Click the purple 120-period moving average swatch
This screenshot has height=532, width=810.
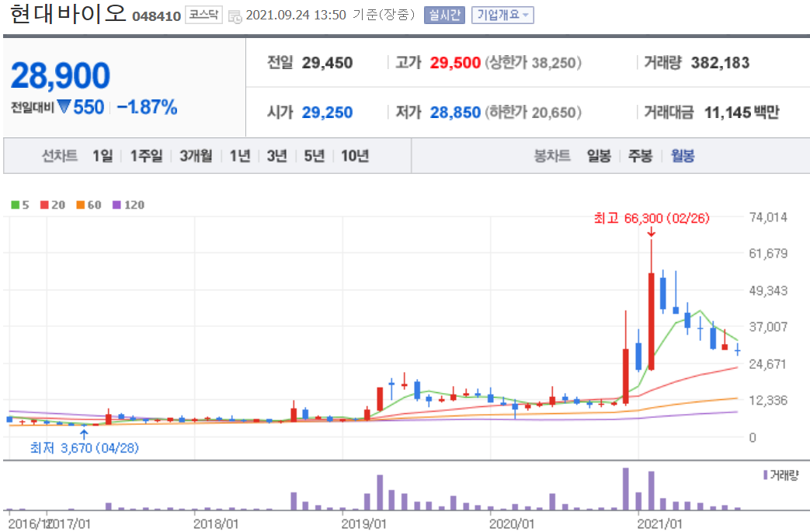click(x=116, y=205)
